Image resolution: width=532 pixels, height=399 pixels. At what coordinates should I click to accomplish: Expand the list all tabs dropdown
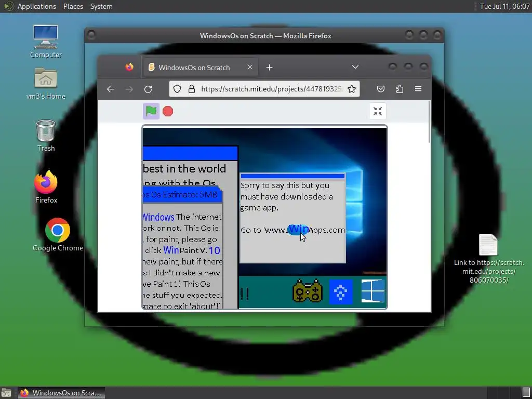tap(355, 67)
